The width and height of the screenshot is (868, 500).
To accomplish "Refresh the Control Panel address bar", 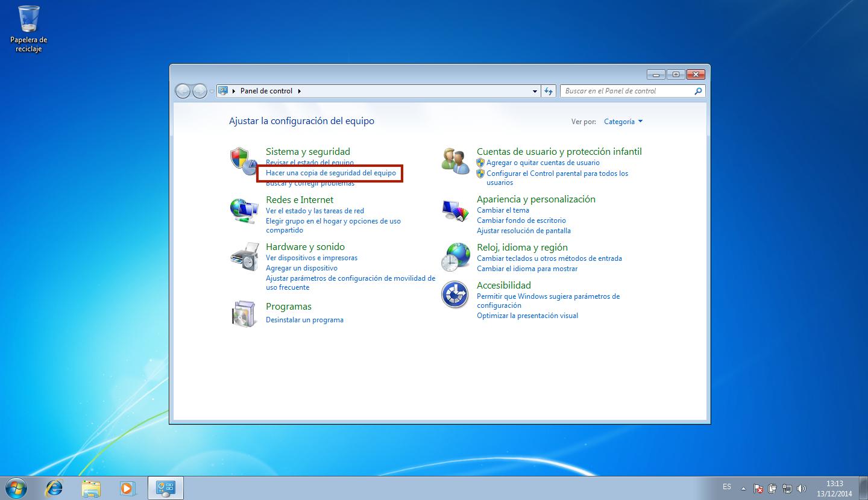I will point(548,91).
